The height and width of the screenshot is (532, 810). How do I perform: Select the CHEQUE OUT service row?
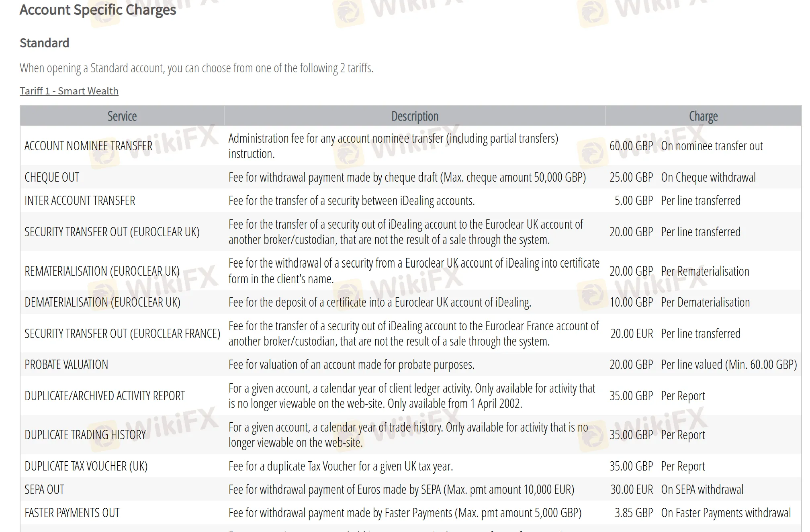(x=52, y=177)
